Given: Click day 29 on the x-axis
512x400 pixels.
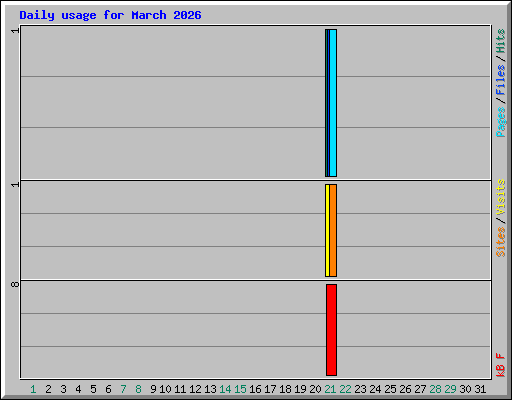Looking at the screenshot, I should (x=450, y=389).
